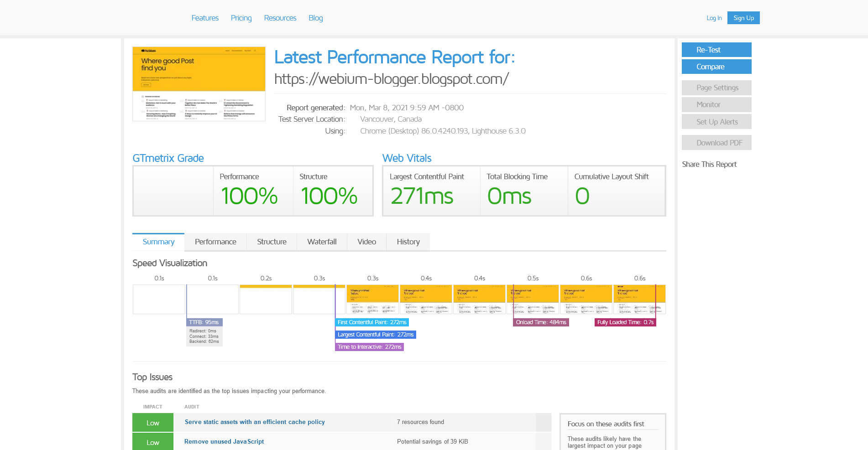Open Page Settings from the sidebar

pyautogui.click(x=716, y=88)
